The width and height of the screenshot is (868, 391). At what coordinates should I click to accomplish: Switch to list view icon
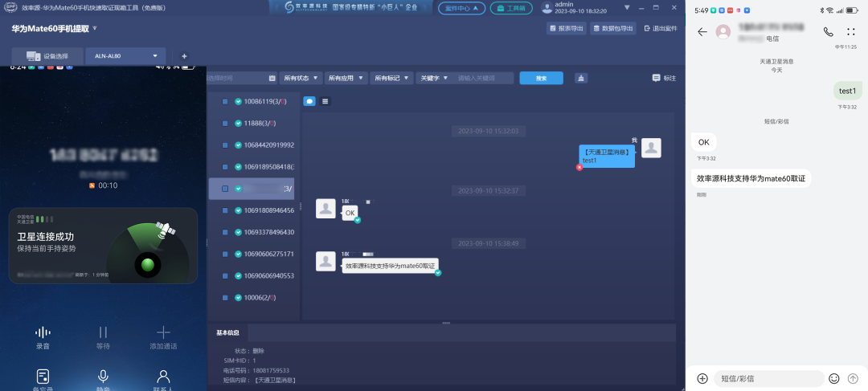[325, 101]
